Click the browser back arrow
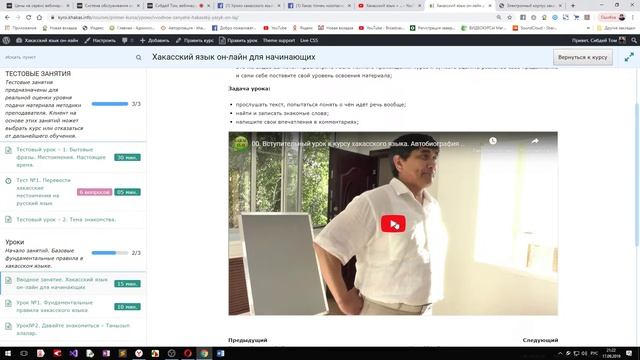 [7, 18]
